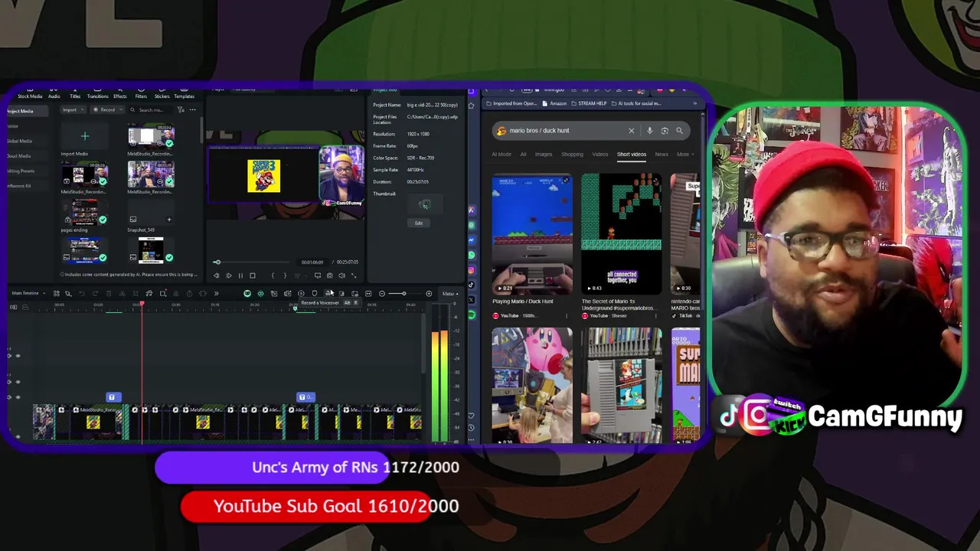Click the preview volume speaker icon
Image resolution: width=980 pixels, height=551 pixels.
(x=341, y=275)
